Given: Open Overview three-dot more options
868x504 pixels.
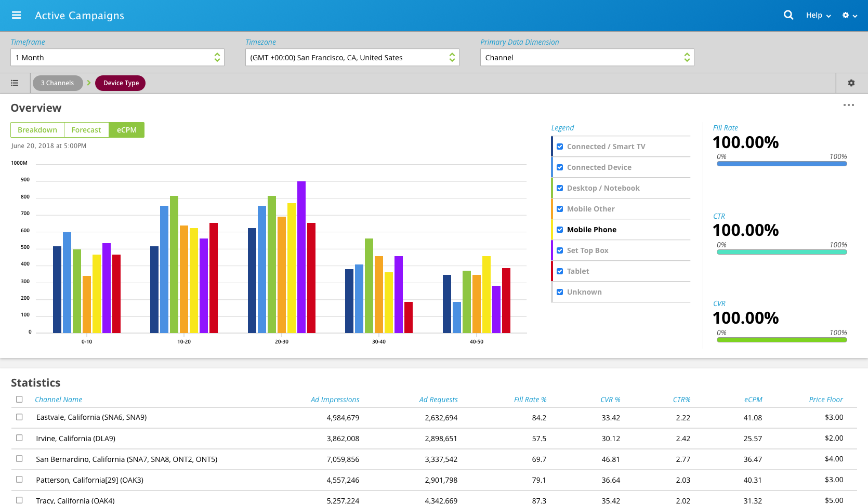Looking at the screenshot, I should (x=848, y=105).
